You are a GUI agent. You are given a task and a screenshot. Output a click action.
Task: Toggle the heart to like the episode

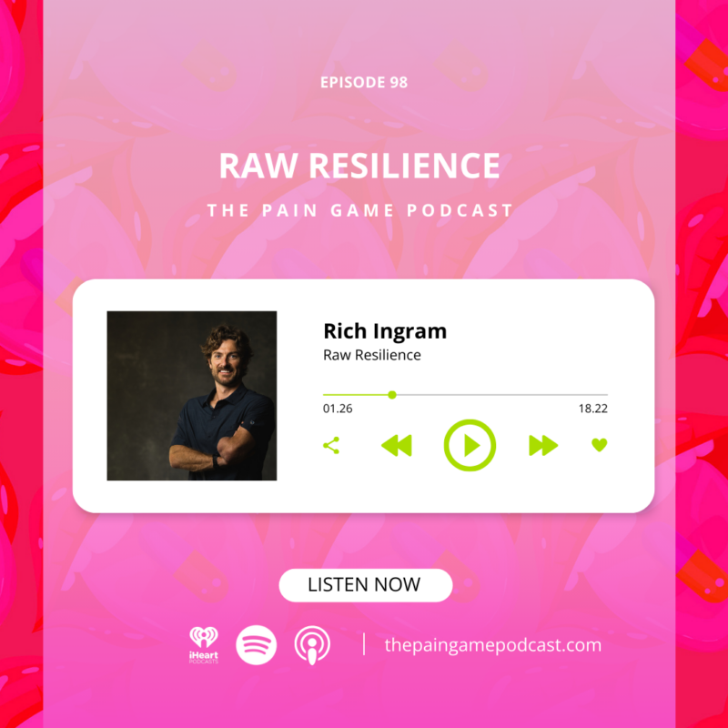(600, 445)
